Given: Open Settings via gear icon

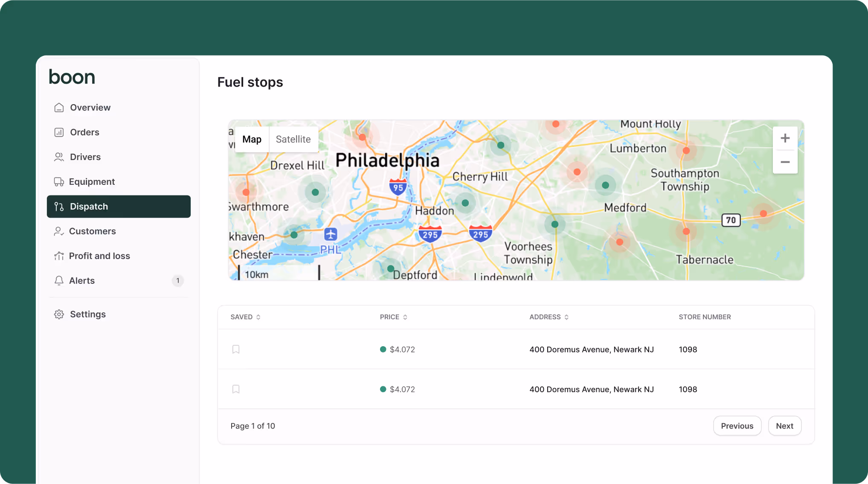Looking at the screenshot, I should (59, 315).
